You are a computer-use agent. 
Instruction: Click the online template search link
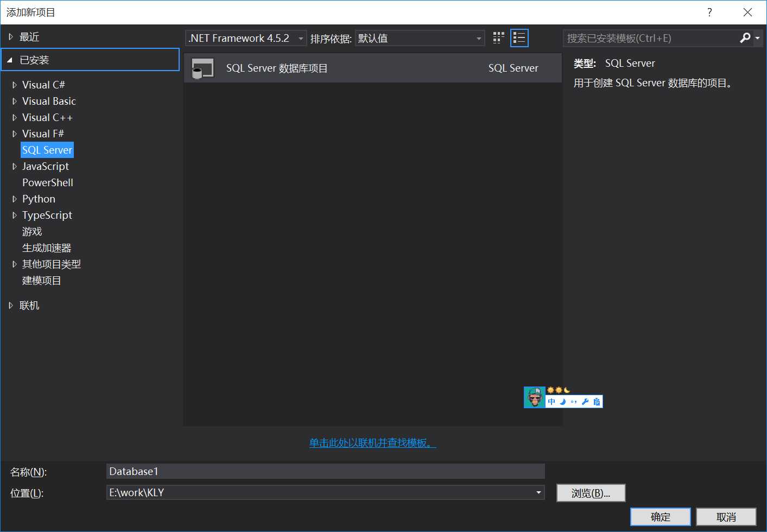click(x=373, y=443)
